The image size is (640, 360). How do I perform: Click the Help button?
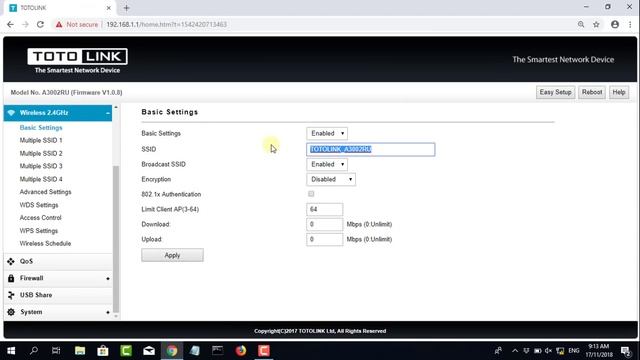tap(619, 92)
